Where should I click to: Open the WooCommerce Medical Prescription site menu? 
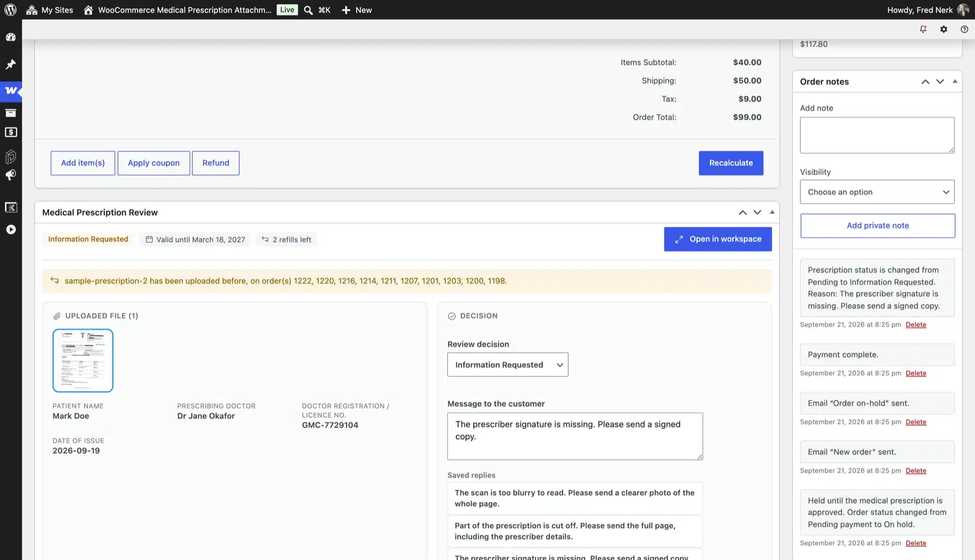pos(177,10)
